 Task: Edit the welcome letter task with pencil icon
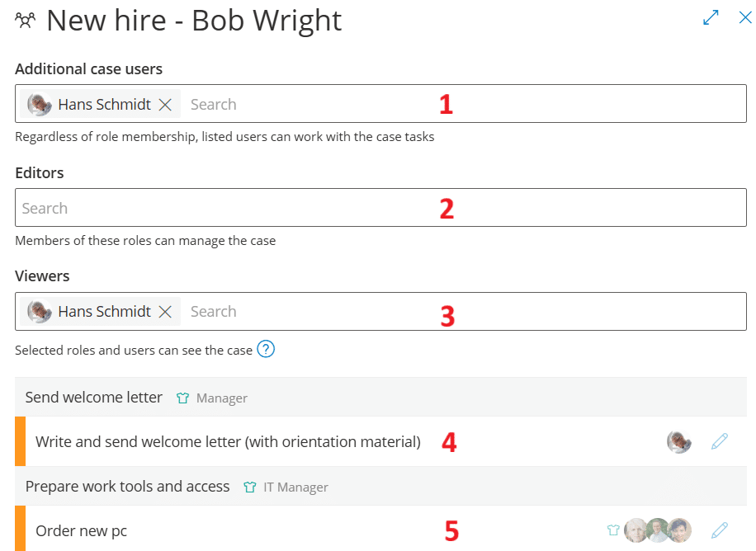point(720,441)
